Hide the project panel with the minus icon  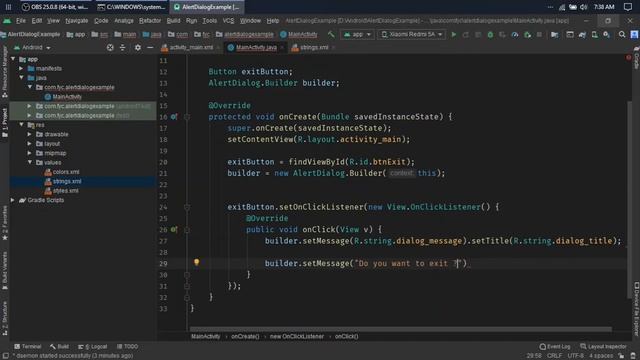click(x=150, y=47)
